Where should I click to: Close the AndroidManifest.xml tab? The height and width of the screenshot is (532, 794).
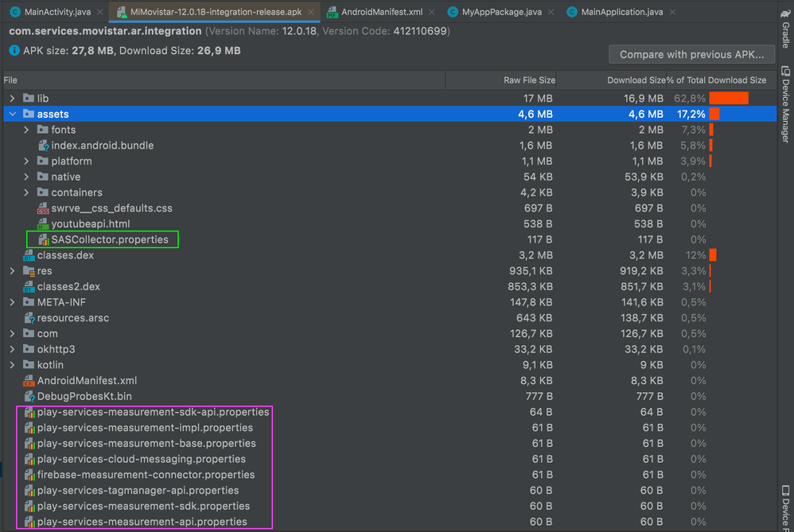point(431,12)
